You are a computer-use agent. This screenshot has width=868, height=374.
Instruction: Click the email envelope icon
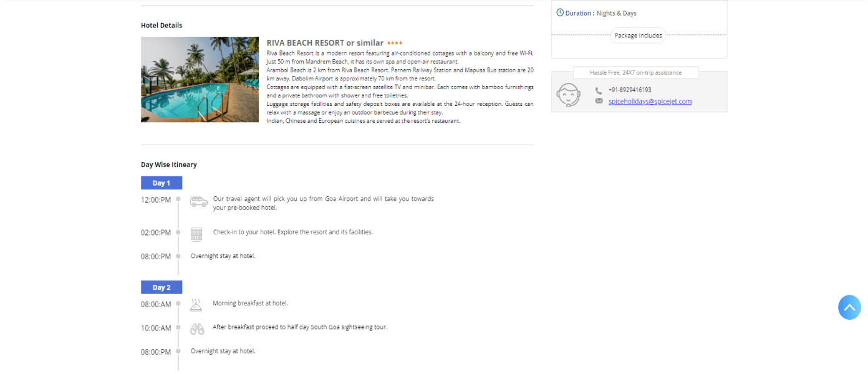tap(599, 101)
